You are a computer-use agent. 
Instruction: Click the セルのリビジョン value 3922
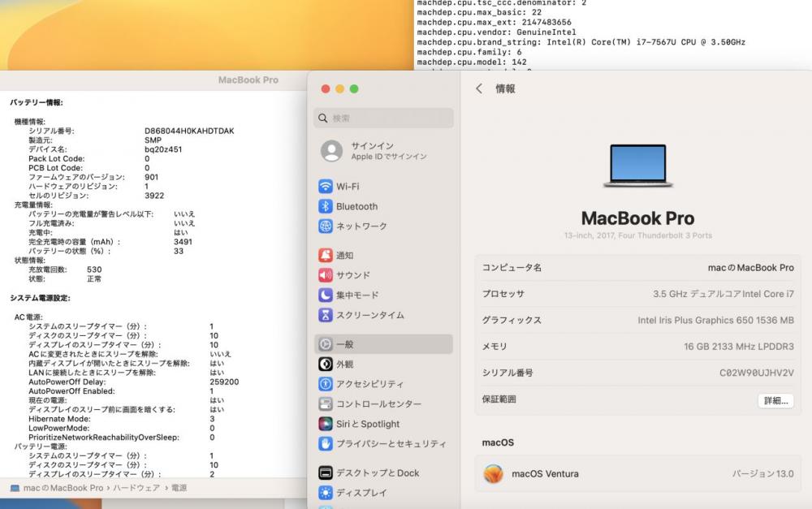154,196
